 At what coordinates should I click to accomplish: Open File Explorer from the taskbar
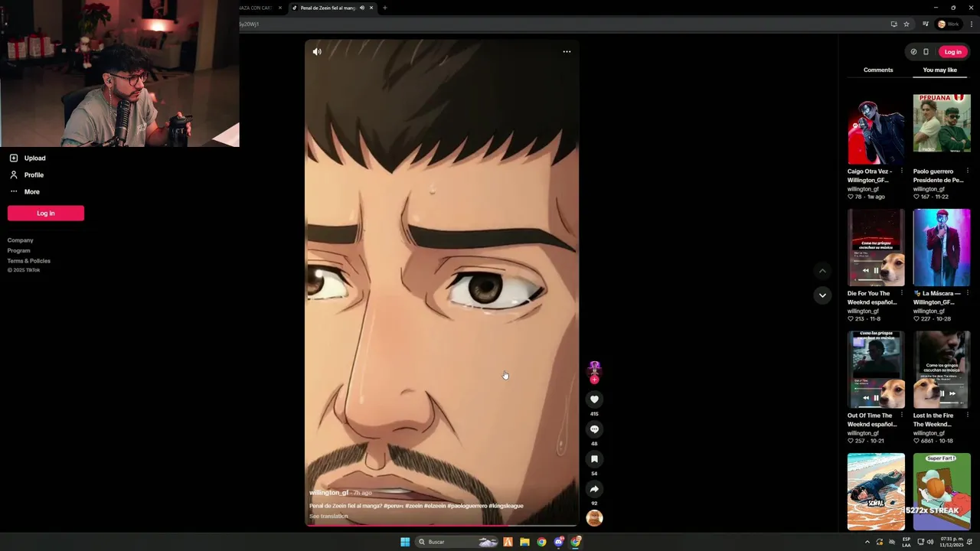(524, 542)
